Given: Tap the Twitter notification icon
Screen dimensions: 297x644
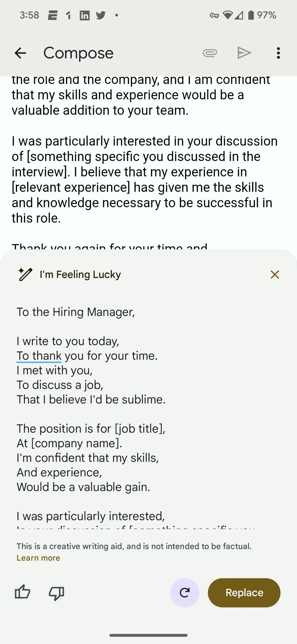Looking at the screenshot, I should [101, 15].
